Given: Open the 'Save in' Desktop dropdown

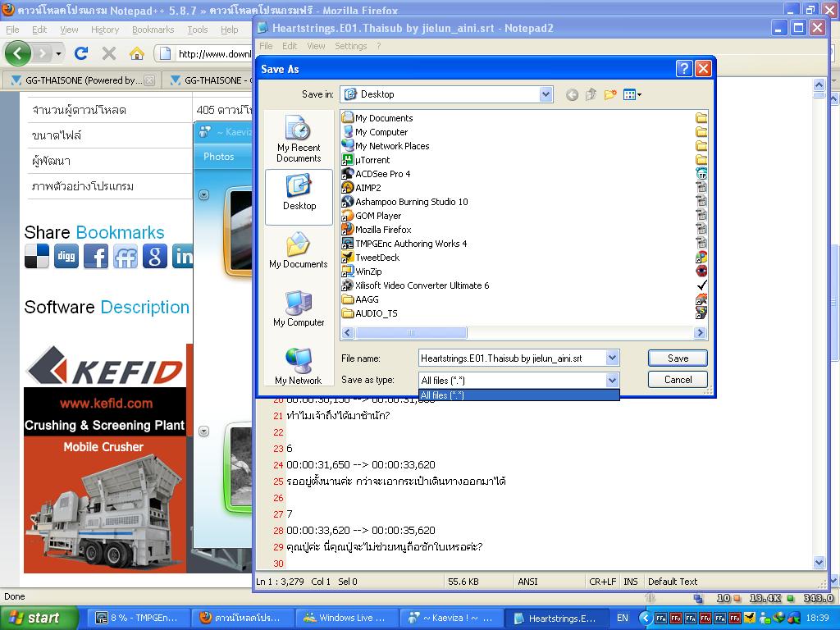Looking at the screenshot, I should point(546,94).
